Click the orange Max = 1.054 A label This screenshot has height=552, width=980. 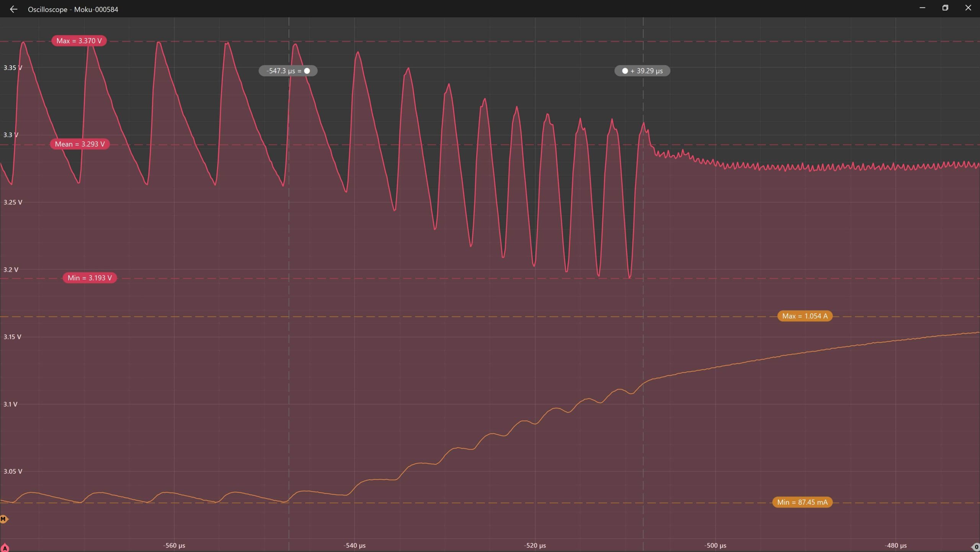[x=805, y=316]
